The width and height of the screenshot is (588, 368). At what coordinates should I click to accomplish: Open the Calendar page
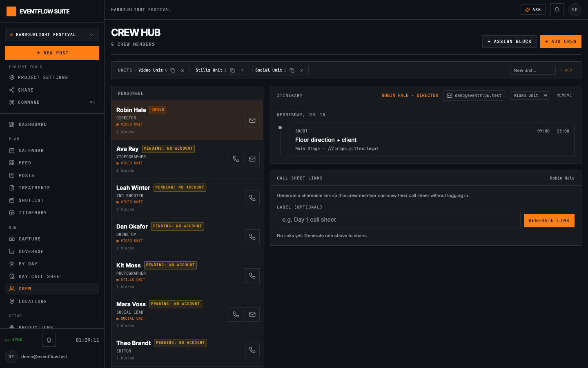52,150
